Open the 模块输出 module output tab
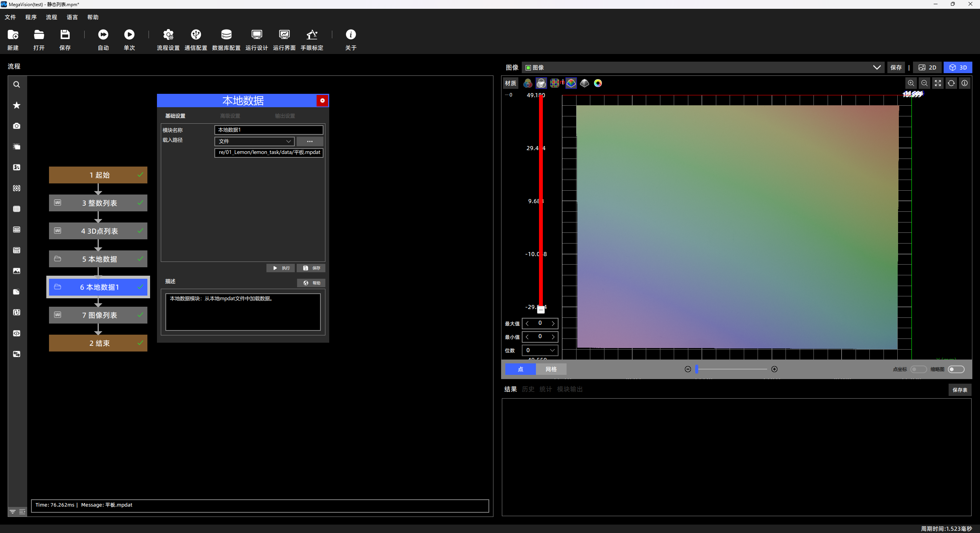 (570, 389)
